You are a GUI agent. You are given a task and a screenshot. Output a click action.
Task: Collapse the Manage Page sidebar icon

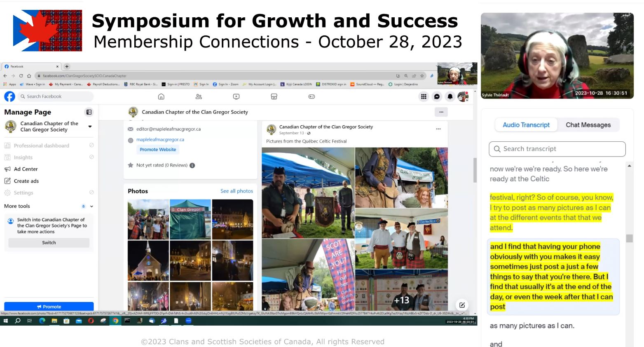coord(89,112)
